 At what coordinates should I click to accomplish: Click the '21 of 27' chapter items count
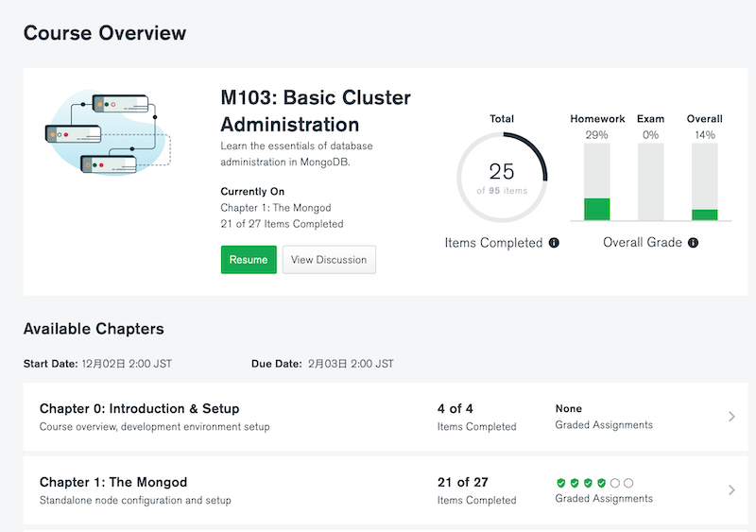pos(463,482)
